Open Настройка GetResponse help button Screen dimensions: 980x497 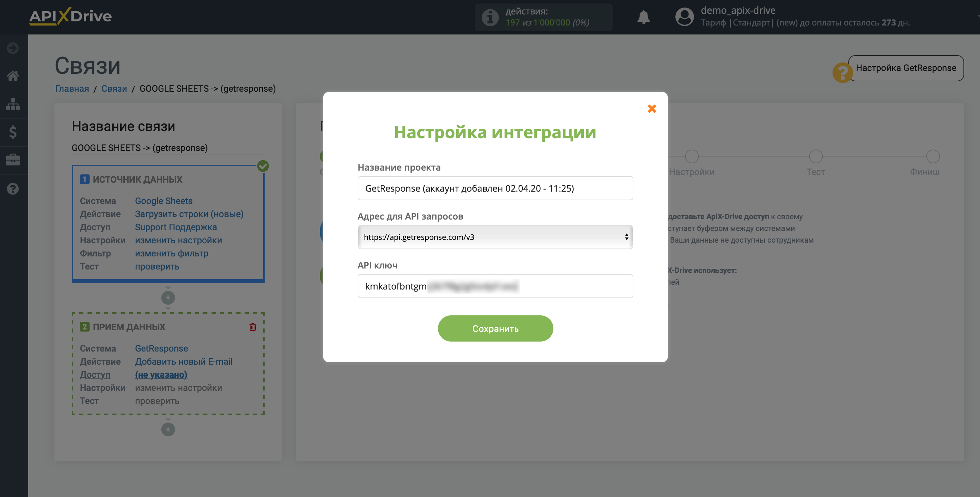pyautogui.click(x=906, y=68)
